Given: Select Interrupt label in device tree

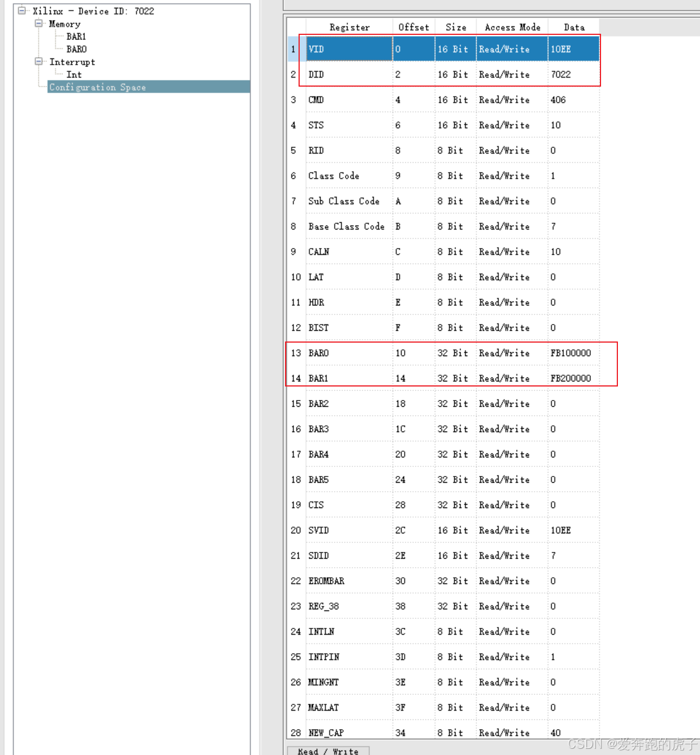Looking at the screenshot, I should click(72, 62).
